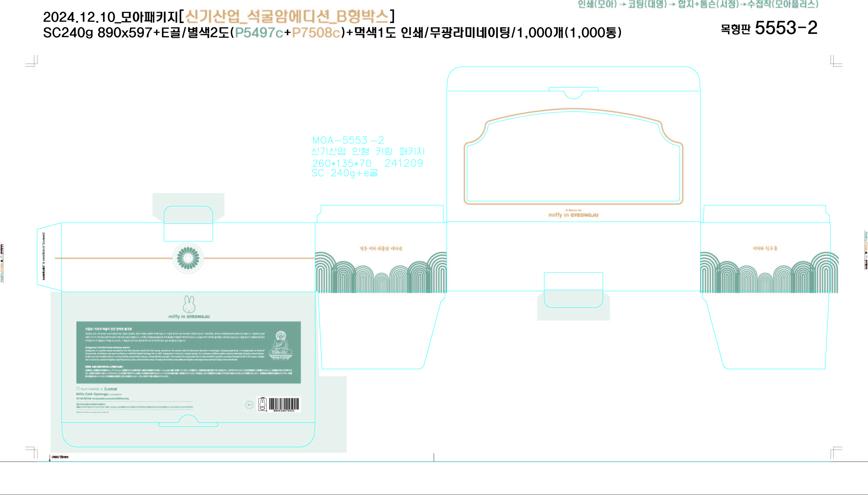Click the arch wave pattern on left side panel
This screenshot has height=495, width=868.
pyautogui.click(x=381, y=275)
